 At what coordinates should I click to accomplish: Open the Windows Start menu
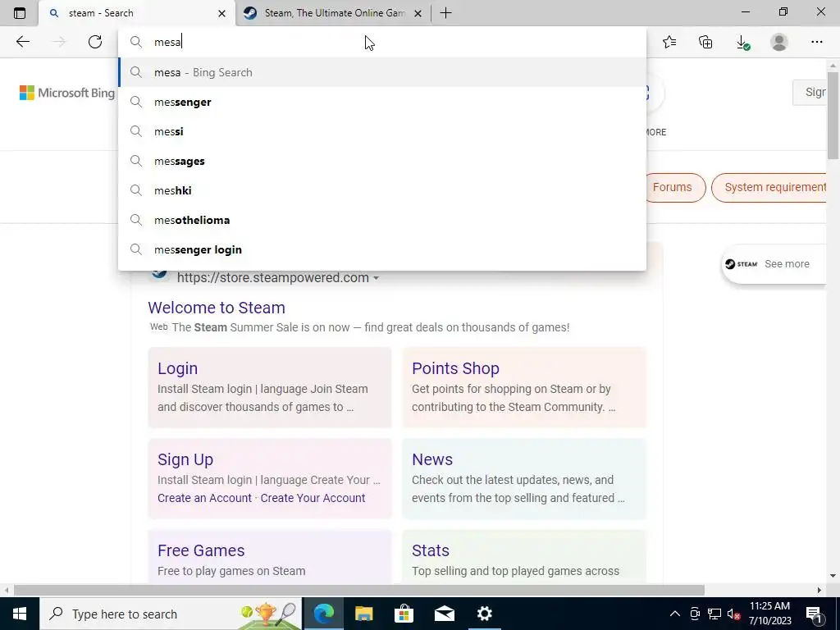click(x=20, y=614)
